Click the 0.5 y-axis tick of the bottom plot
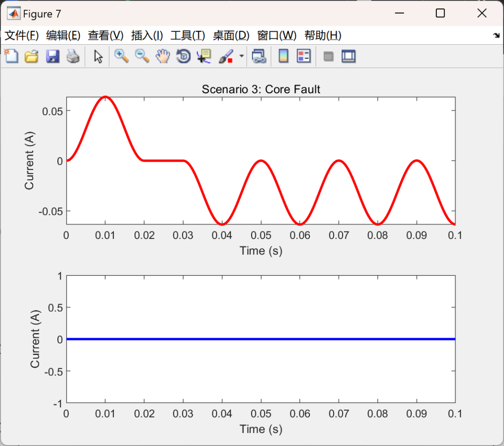 [55, 307]
